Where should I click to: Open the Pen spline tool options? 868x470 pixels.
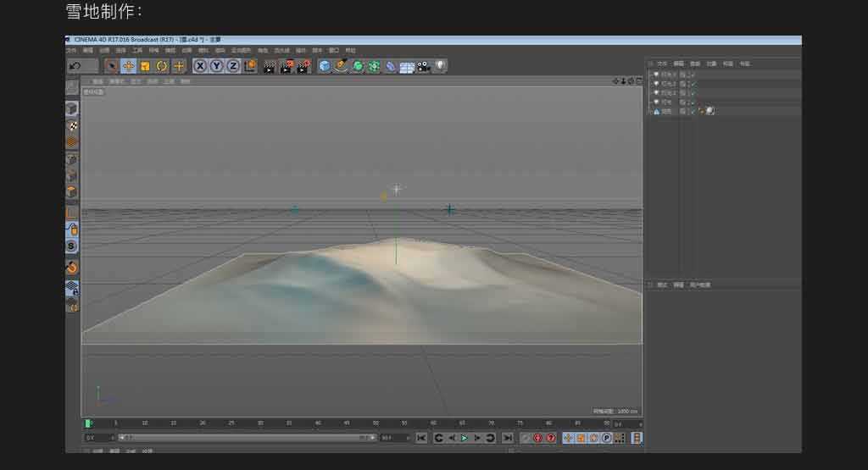[341, 66]
